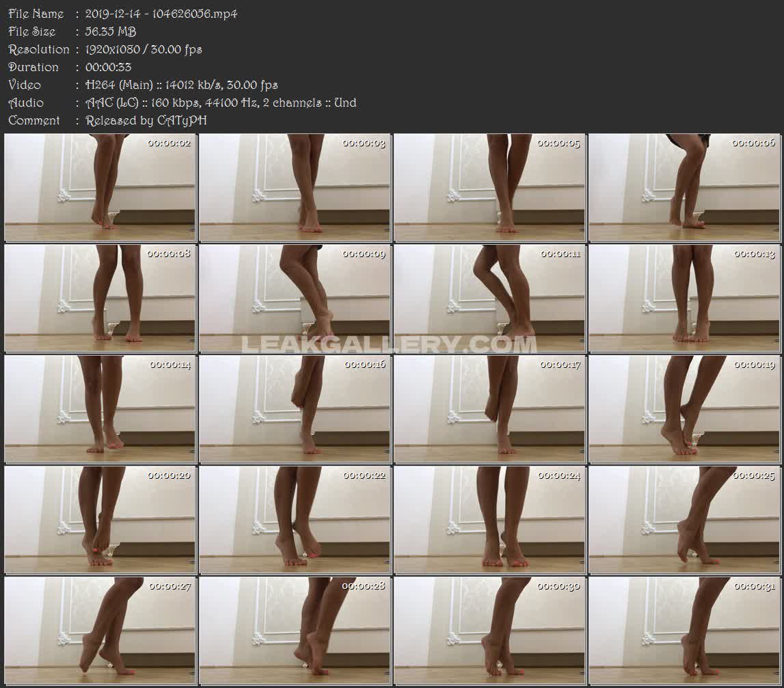This screenshot has height=688, width=784.
Task: Open the thumbnail marked 00:00:16
Action: click(x=295, y=409)
